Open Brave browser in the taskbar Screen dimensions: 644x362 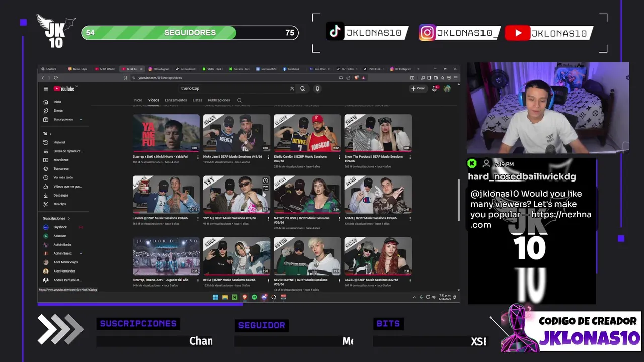coord(245,297)
